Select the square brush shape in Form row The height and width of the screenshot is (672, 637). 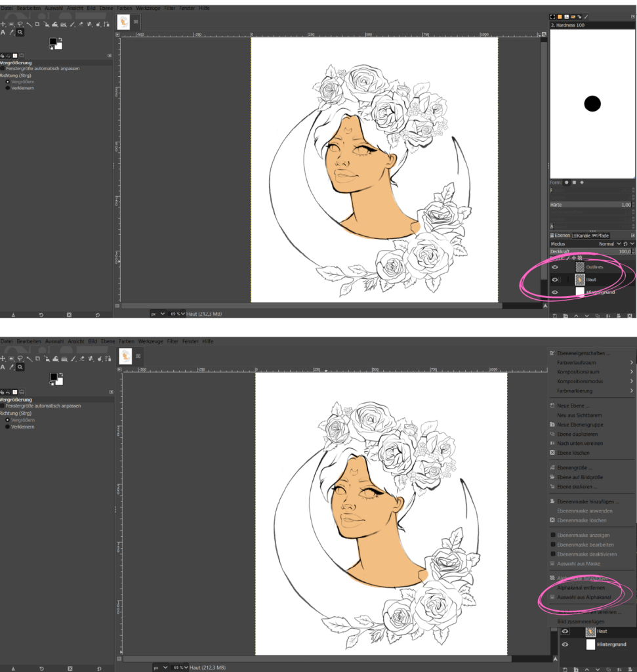[575, 182]
